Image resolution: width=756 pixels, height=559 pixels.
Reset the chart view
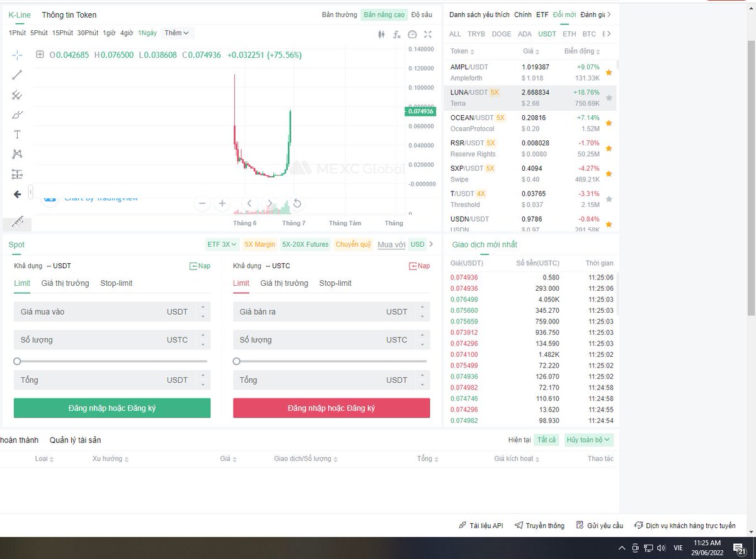pyautogui.click(x=297, y=203)
